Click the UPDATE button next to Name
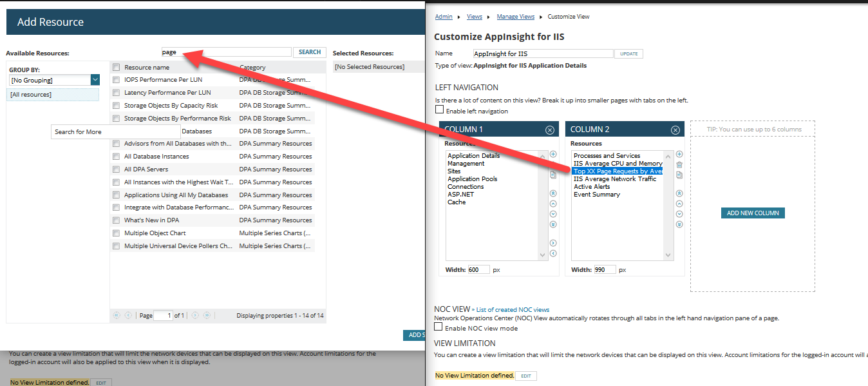Viewport: 868px width, 386px height. (x=628, y=54)
